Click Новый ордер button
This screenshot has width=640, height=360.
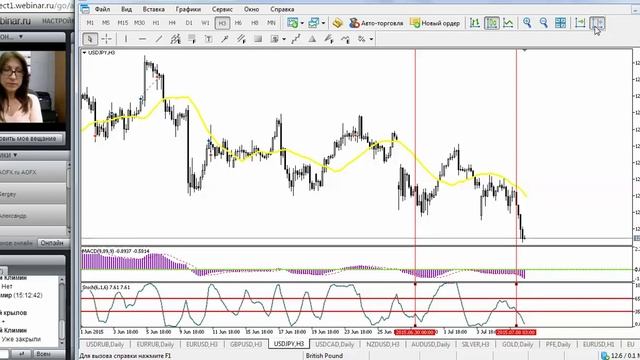click(435, 23)
